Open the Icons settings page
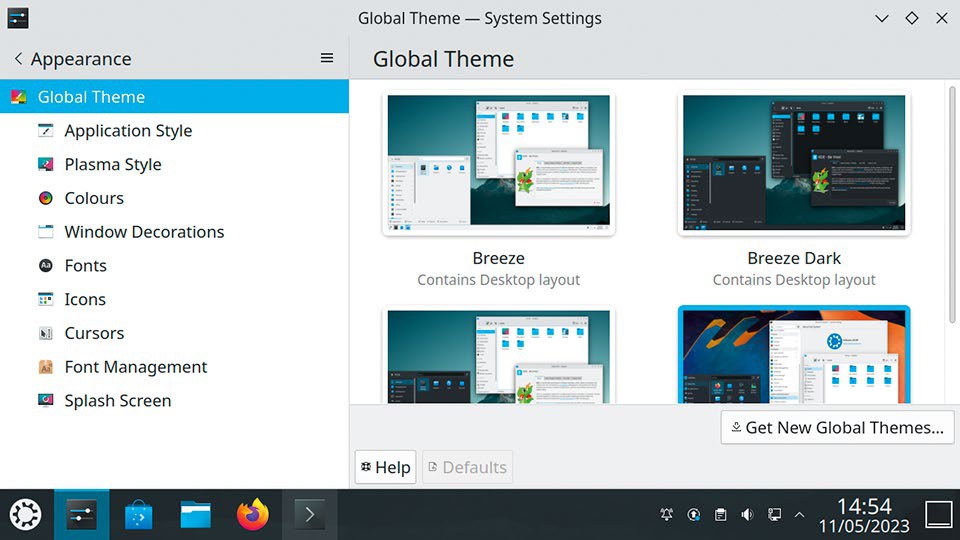Image resolution: width=960 pixels, height=540 pixels. click(174, 299)
